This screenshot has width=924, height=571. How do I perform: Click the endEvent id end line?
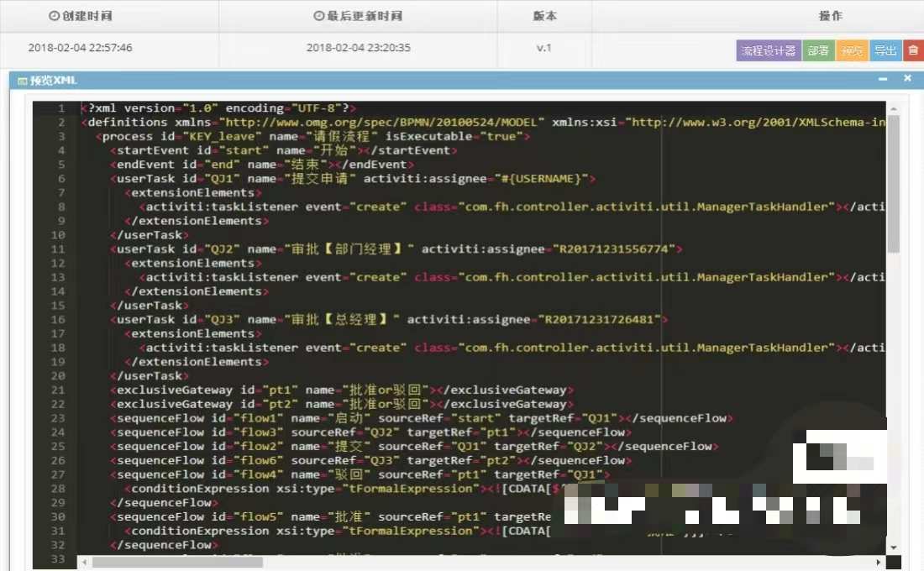pos(261,165)
